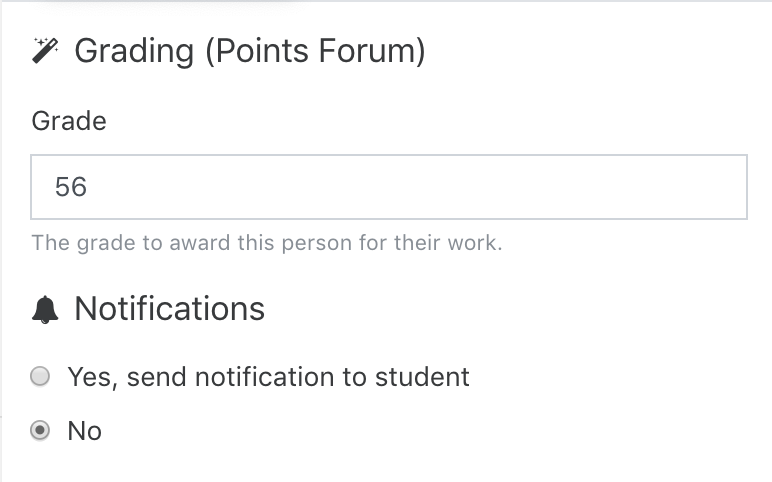The image size is (772, 482).
Task: Click the "Yes, send notification to student" label text
Action: coord(268,377)
